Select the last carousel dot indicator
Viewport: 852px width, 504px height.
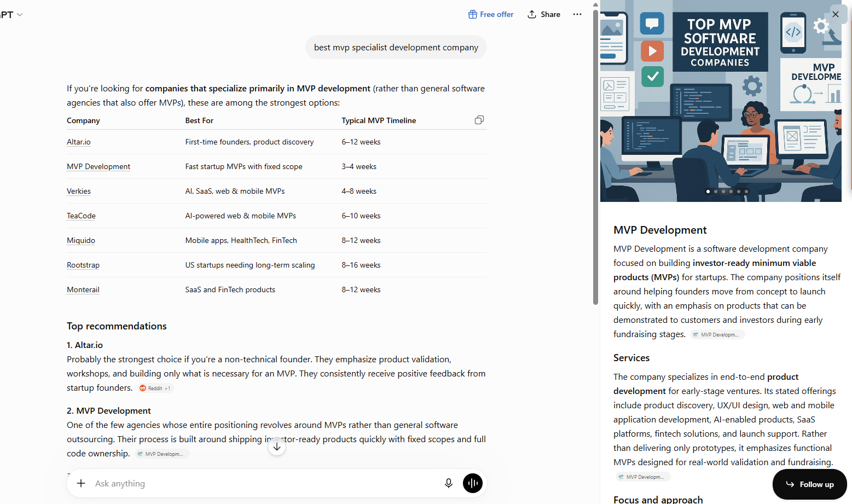pyautogui.click(x=746, y=192)
